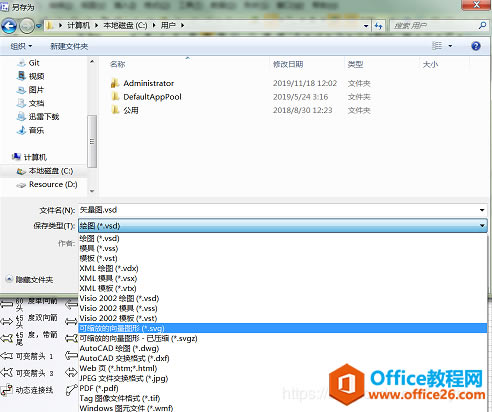This screenshot has width=492, height=412.
Task: Sort files by 修改日期 column header
Action: tap(288, 64)
